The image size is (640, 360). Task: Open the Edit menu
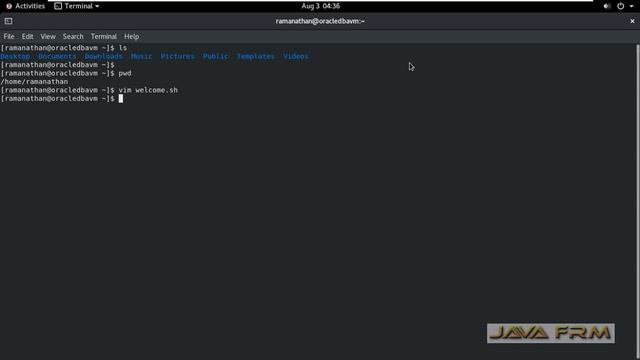[27, 36]
